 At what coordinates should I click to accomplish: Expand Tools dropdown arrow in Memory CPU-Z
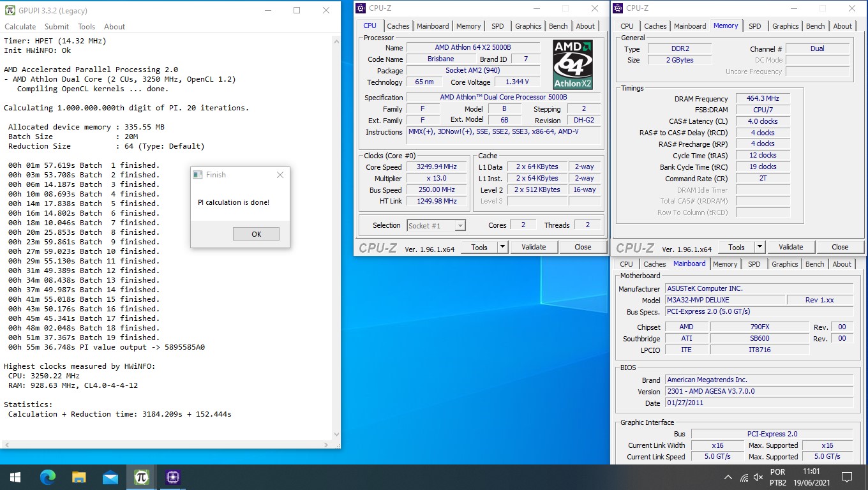point(759,247)
